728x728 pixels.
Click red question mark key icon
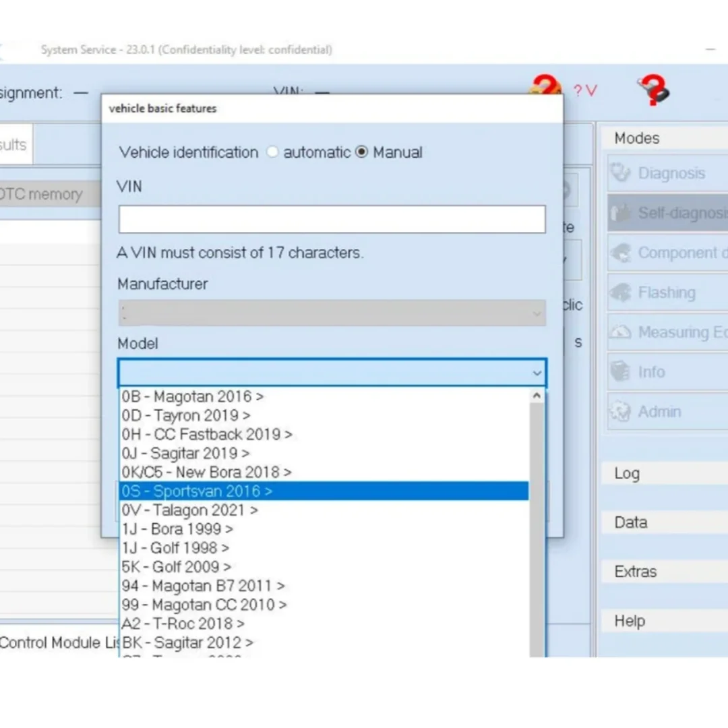click(654, 90)
